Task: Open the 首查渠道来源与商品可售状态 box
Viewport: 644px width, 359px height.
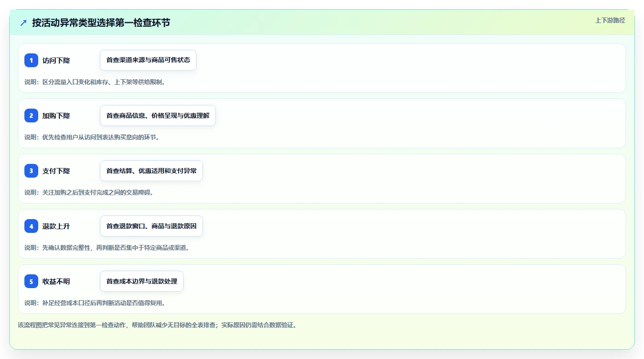Action: [x=148, y=60]
